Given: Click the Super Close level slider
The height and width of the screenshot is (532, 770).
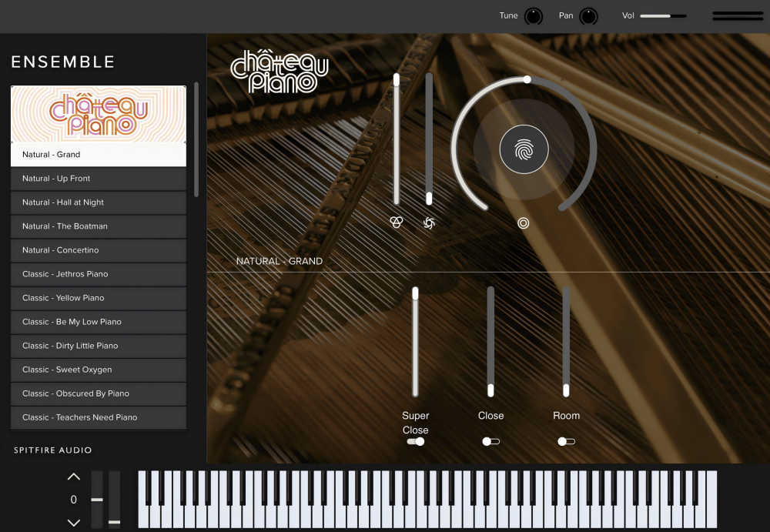Looking at the screenshot, I should coord(416,342).
